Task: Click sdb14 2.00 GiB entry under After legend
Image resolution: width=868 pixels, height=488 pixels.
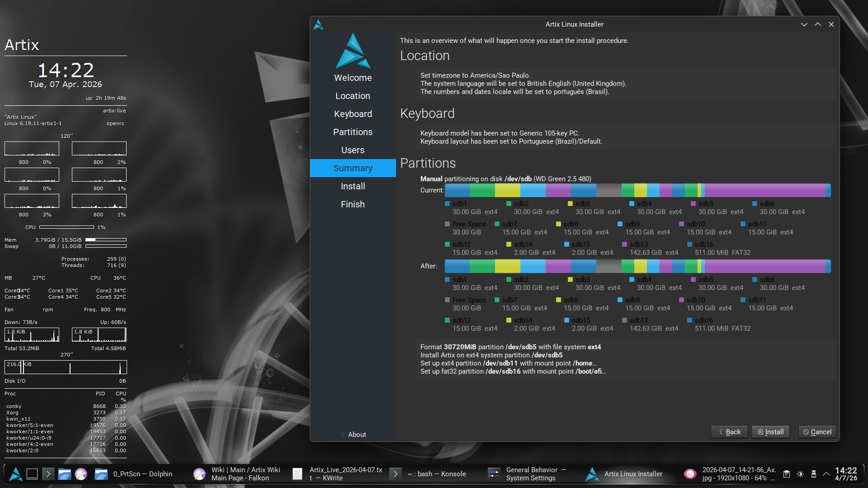Action: [531, 324]
